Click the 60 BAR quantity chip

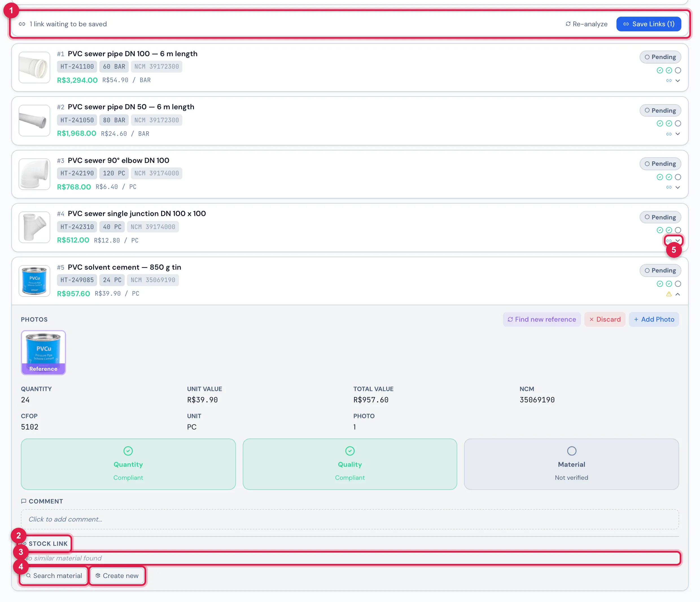pyautogui.click(x=114, y=67)
